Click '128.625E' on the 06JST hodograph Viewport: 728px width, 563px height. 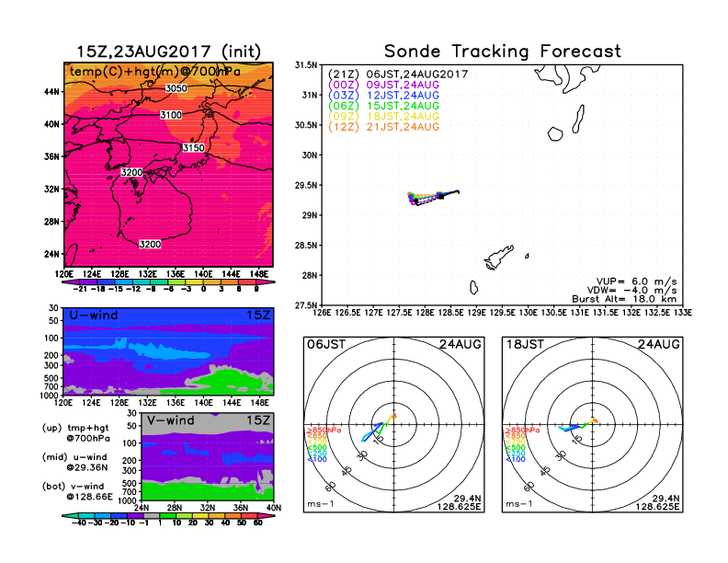coord(459,506)
